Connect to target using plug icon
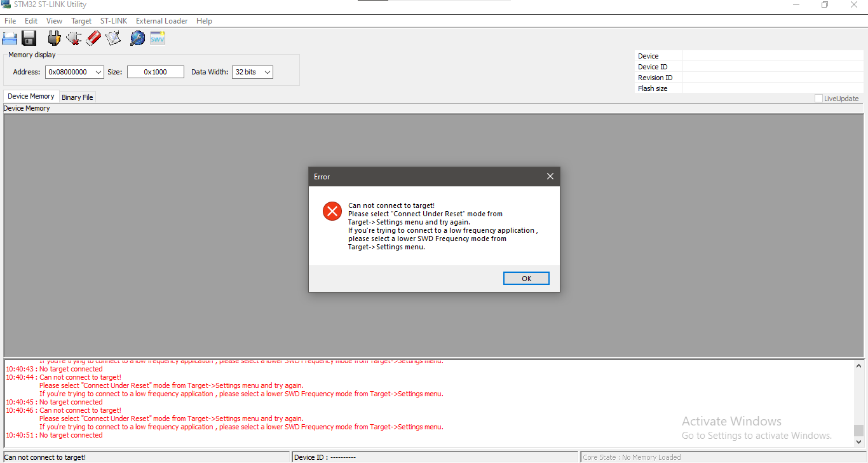Viewport: 868px width, 463px height. pos(54,38)
